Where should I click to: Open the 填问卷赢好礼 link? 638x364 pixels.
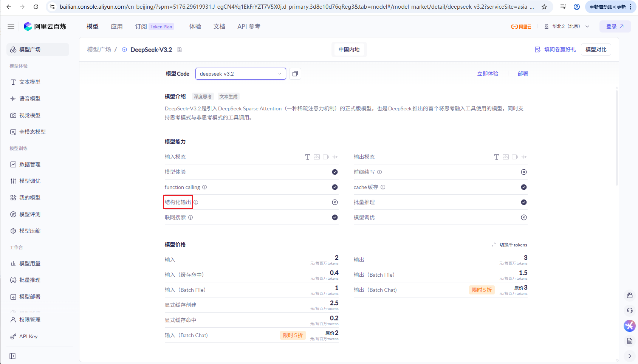[x=556, y=50]
